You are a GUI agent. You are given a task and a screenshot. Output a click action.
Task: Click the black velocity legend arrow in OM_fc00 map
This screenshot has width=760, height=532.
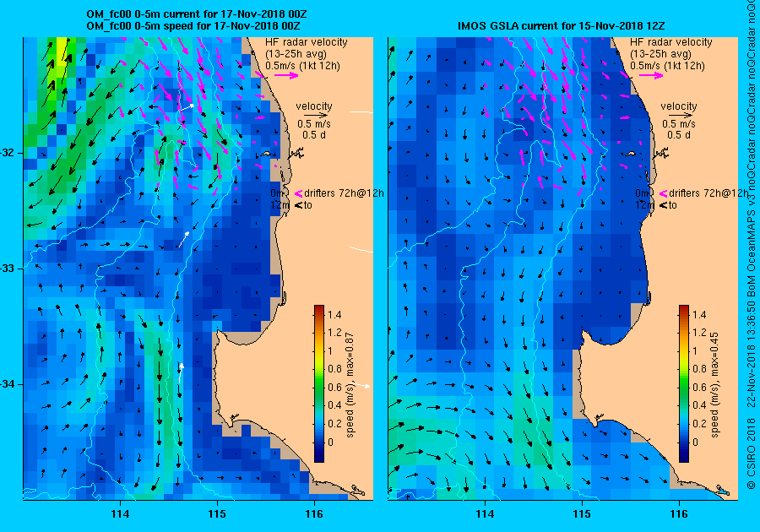[x=317, y=116]
